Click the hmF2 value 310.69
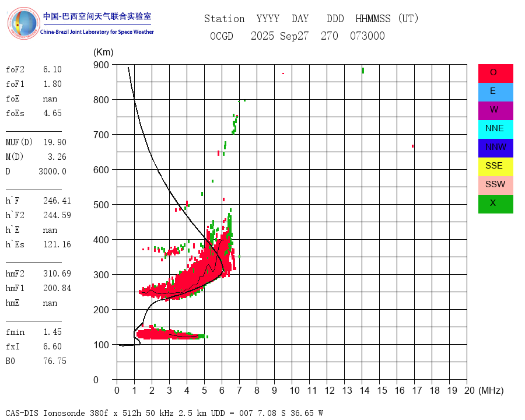This screenshot has width=525, height=420. [x=57, y=274]
